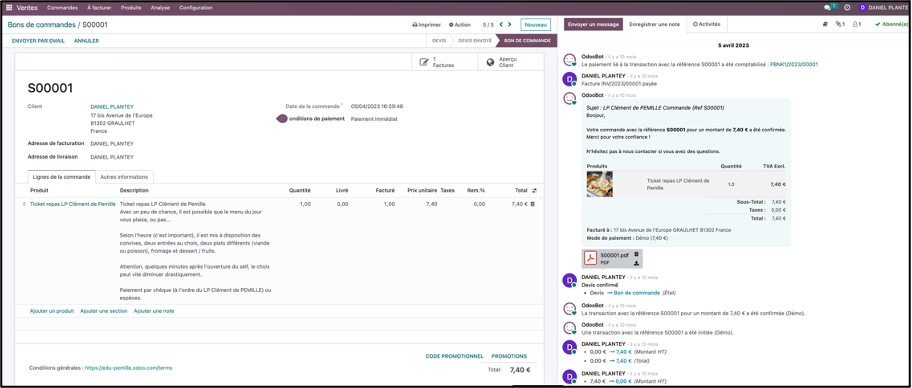Open the Configuration menu
The image size is (912, 388).
(196, 8)
